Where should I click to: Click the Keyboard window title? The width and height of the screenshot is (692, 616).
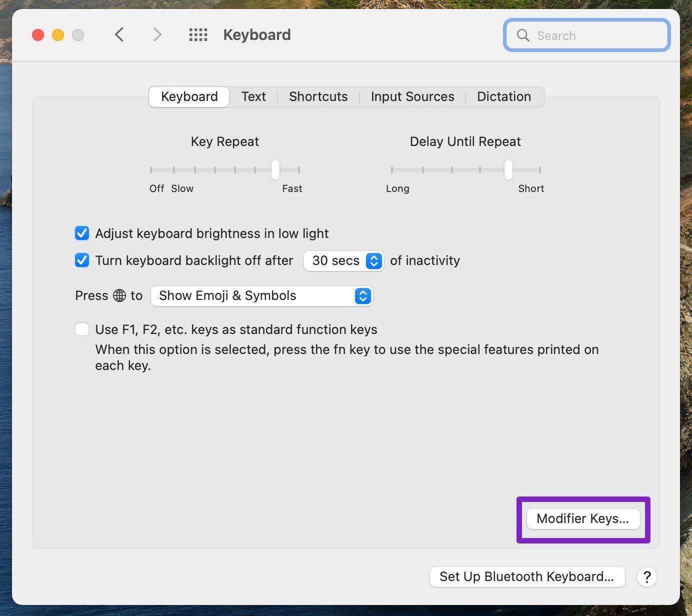click(x=257, y=35)
